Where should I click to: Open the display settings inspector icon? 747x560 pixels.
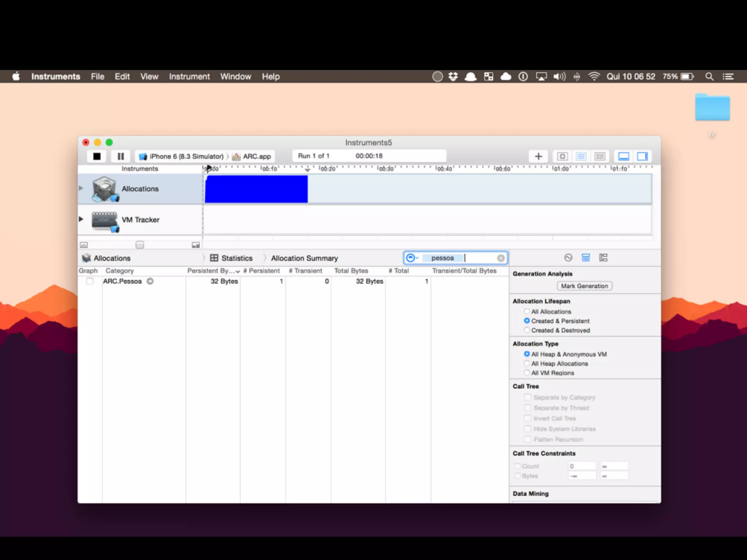click(586, 258)
